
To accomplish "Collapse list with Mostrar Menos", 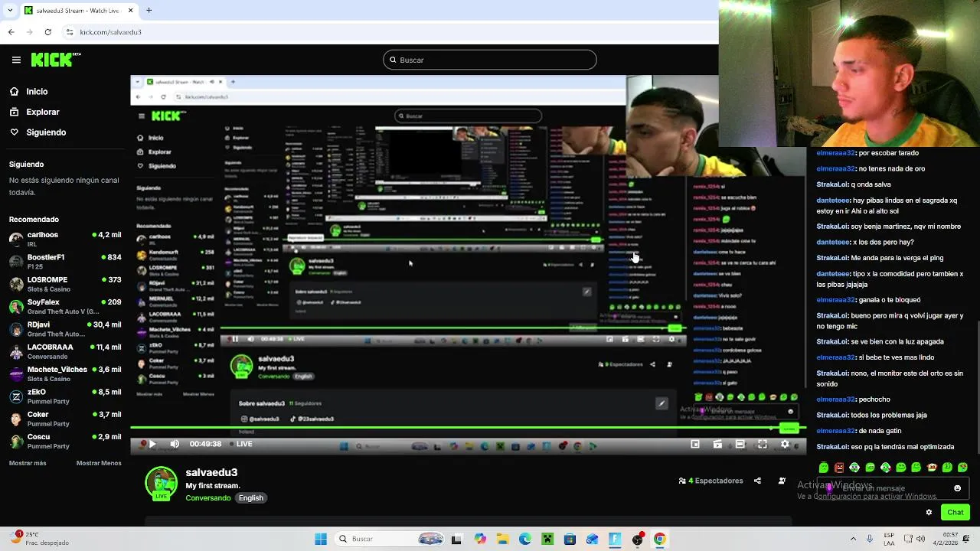I will [99, 463].
